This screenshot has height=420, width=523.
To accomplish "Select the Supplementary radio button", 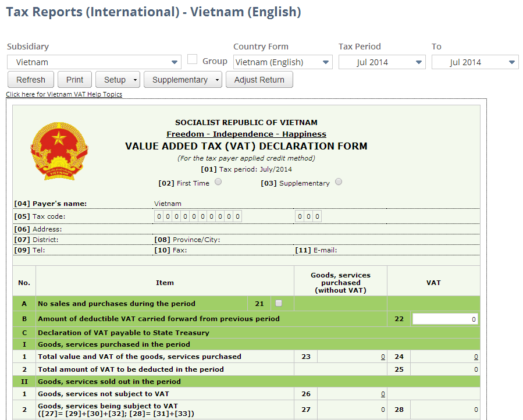I will point(338,181).
